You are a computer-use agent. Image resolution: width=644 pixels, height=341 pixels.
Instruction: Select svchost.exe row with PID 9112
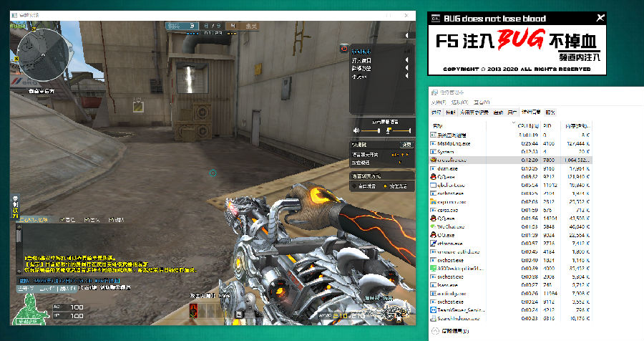tap(510, 302)
